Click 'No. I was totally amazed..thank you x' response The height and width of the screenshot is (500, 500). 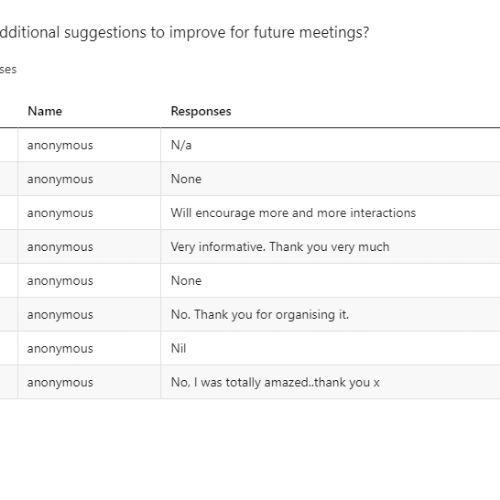(275, 382)
